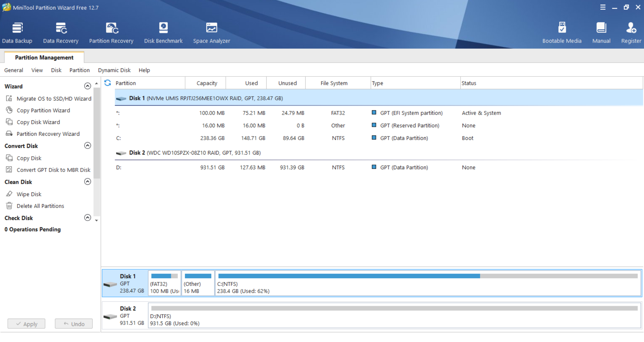Click the Register icon
644x342 pixels.
(x=631, y=28)
